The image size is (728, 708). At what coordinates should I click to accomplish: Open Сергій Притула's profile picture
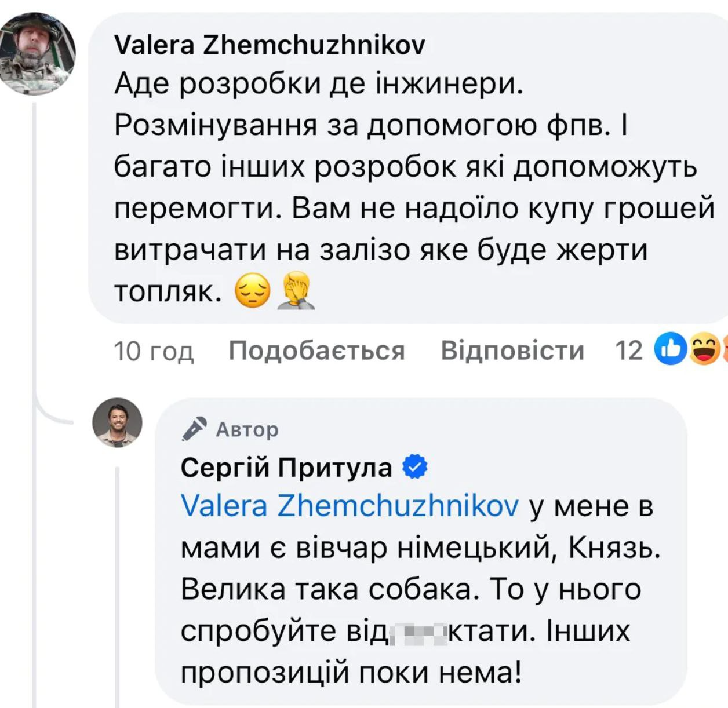coord(118,423)
